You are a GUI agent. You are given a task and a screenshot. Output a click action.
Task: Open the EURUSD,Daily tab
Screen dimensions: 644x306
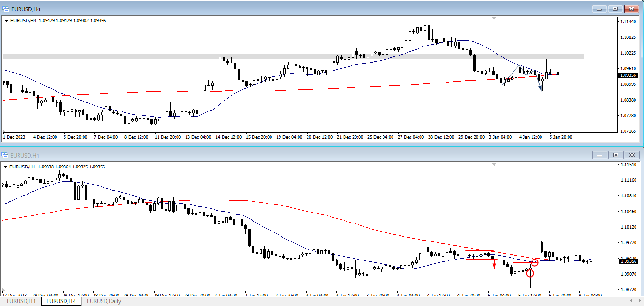click(103, 301)
